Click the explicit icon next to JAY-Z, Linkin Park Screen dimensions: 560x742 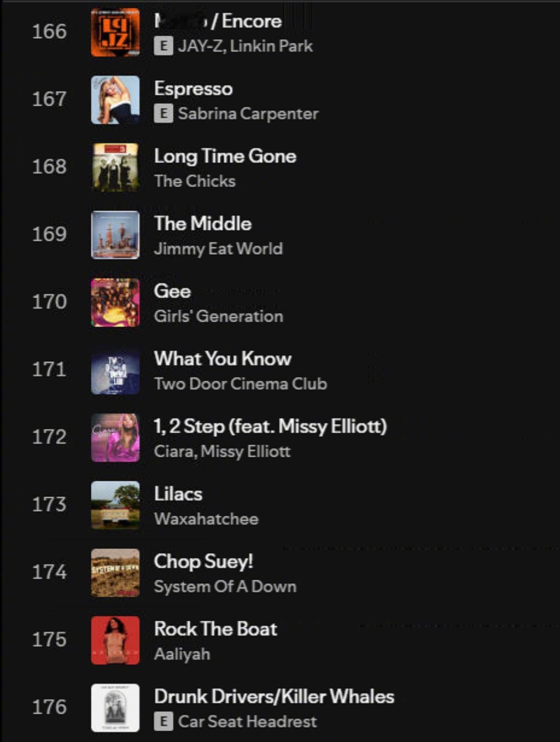click(x=164, y=46)
